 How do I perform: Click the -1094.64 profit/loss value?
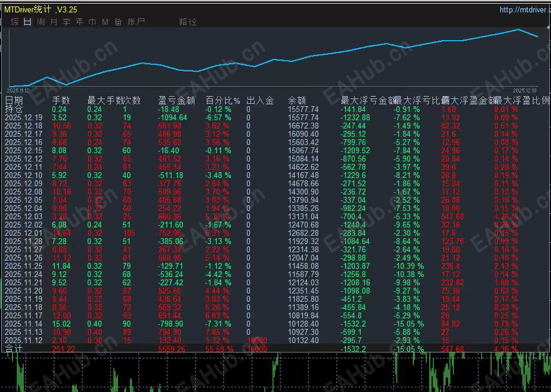[x=172, y=117]
